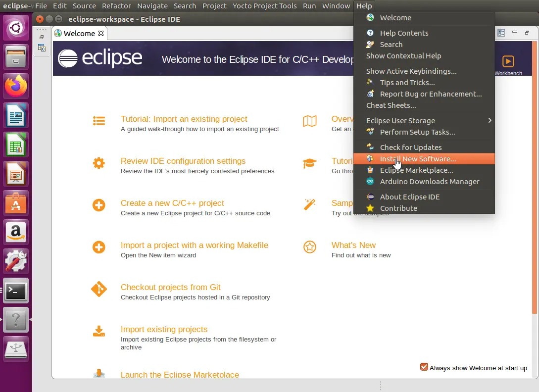
Task: Click the Import existing projects download icon
Action: pos(99,332)
